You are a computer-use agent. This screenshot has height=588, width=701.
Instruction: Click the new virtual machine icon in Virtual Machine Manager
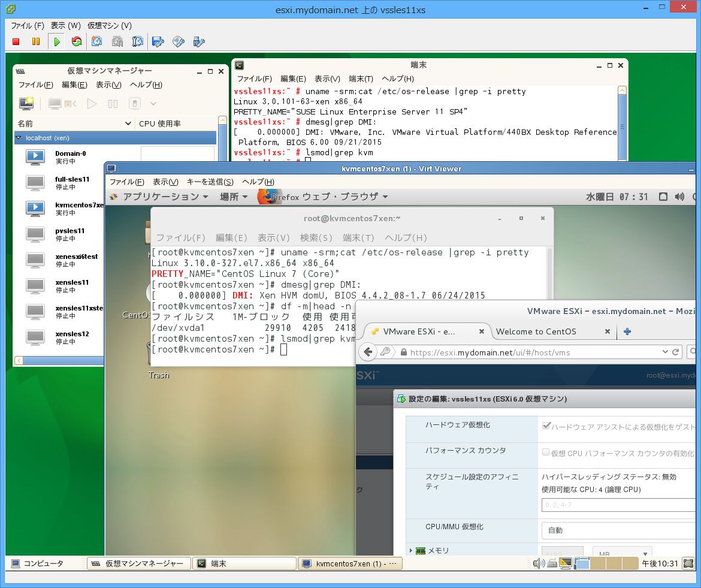[x=26, y=103]
